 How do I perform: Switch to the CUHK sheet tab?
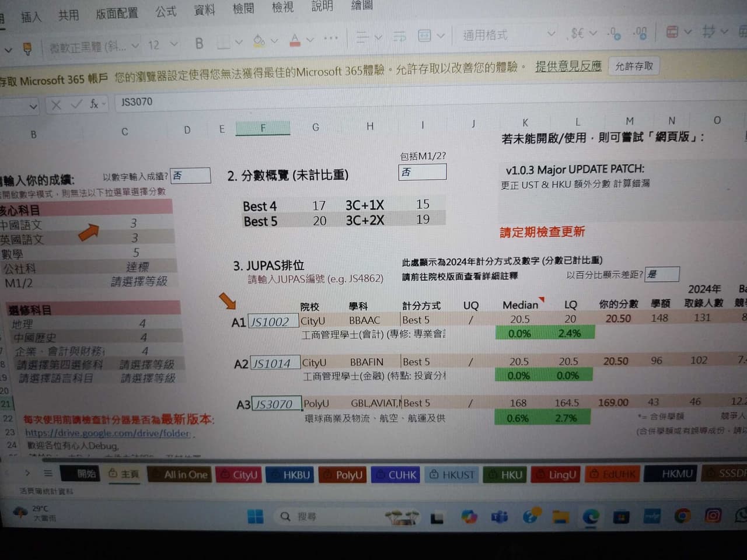click(395, 475)
